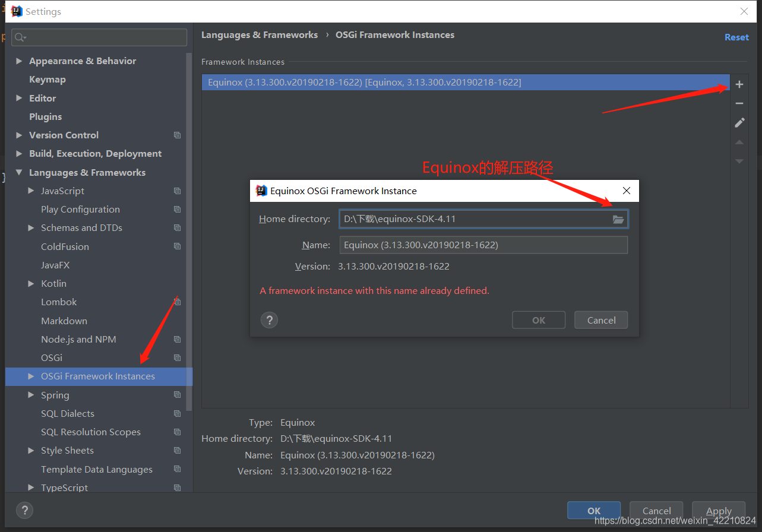
Task: Click project-level icon beside Play Configuration
Action: [x=177, y=210]
